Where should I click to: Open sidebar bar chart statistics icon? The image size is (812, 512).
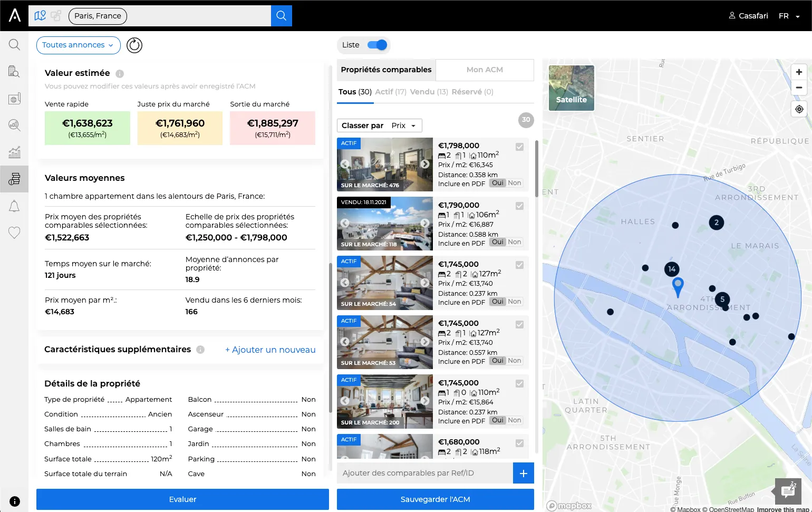point(14,152)
